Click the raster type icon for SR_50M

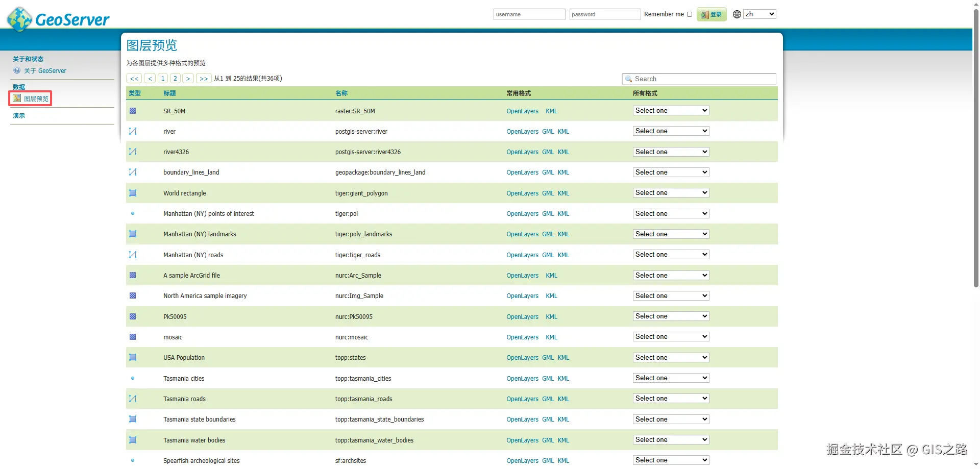click(133, 111)
